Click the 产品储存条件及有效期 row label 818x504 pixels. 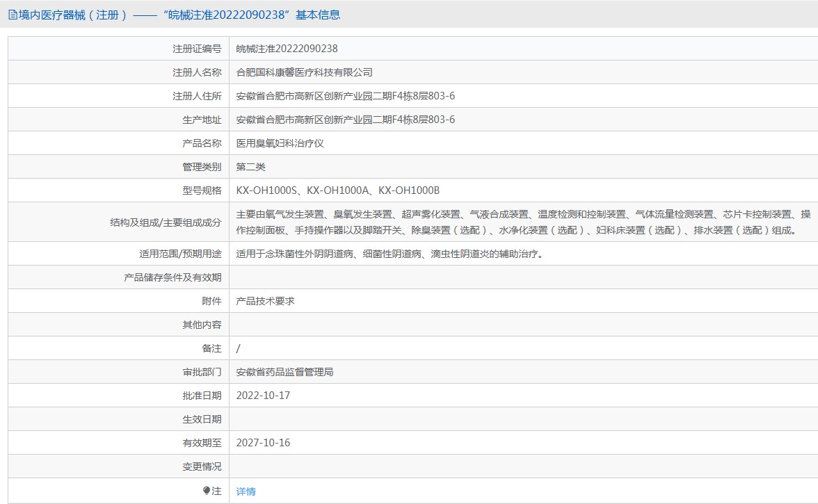[x=173, y=277]
